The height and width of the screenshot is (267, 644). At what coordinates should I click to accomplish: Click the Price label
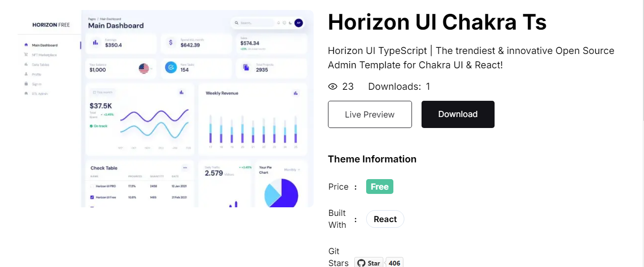(x=338, y=187)
